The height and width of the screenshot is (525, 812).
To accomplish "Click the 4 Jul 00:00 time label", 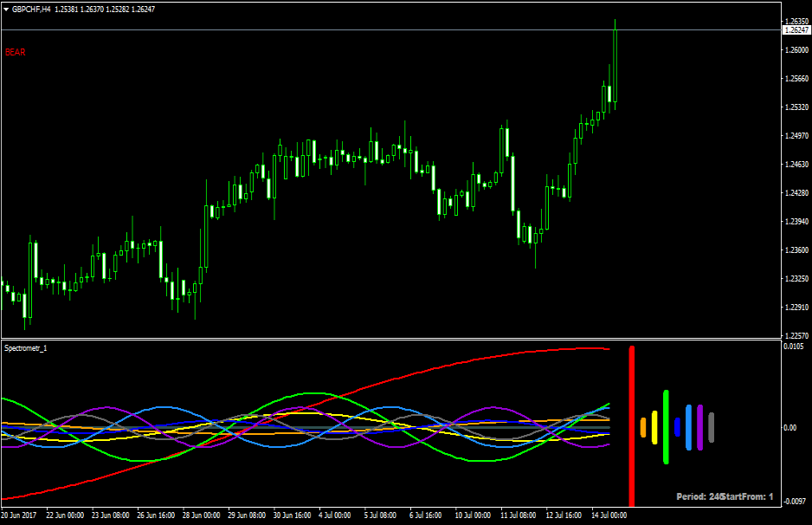I will [333, 515].
